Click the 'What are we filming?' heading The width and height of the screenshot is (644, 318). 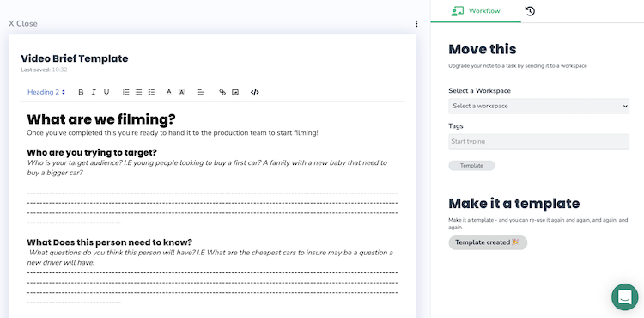coord(101,119)
